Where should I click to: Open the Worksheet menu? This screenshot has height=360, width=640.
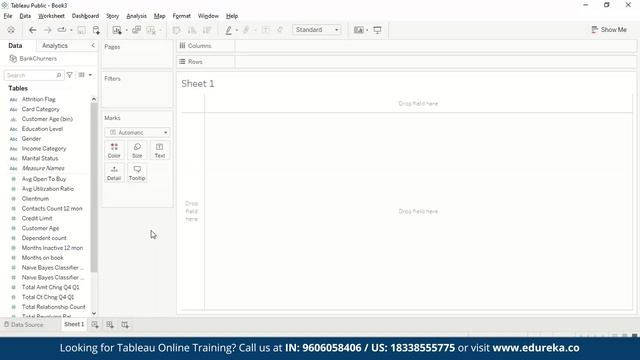tap(51, 16)
